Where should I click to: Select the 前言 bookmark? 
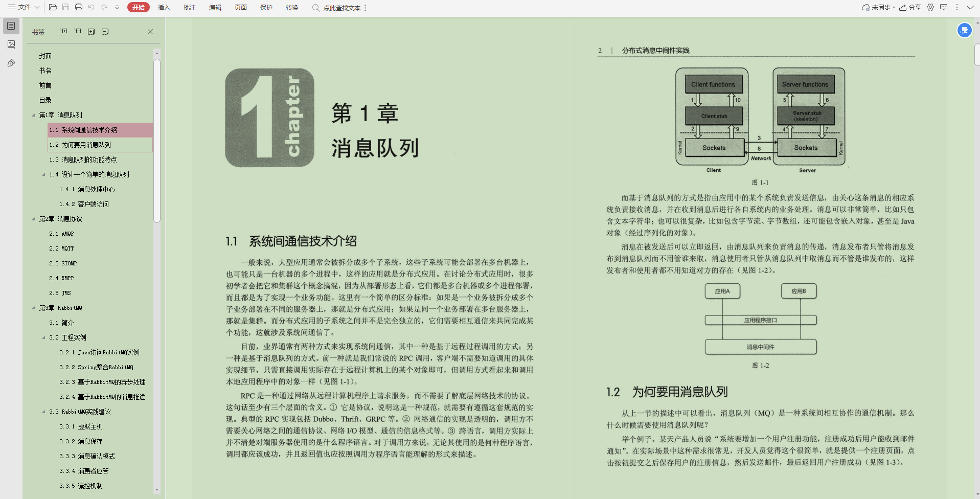click(45, 85)
